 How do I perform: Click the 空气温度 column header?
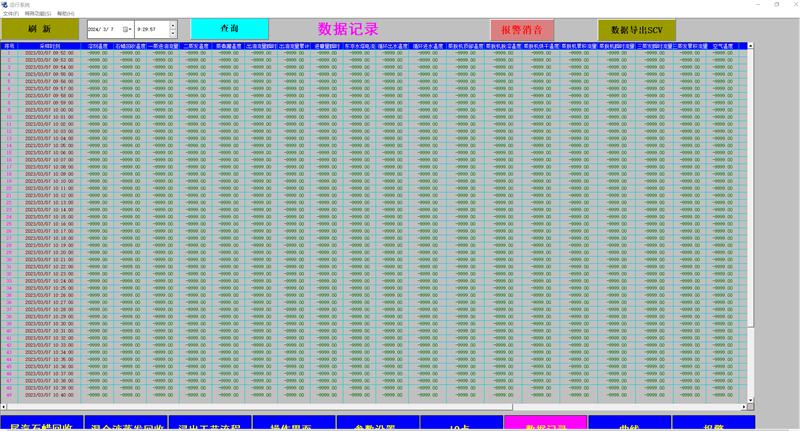point(722,46)
